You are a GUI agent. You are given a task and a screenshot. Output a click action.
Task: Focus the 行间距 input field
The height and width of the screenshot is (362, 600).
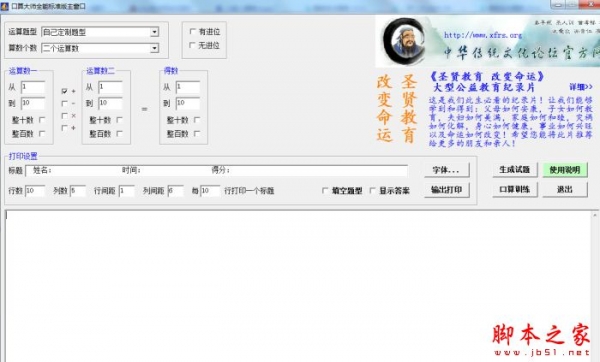(126, 191)
